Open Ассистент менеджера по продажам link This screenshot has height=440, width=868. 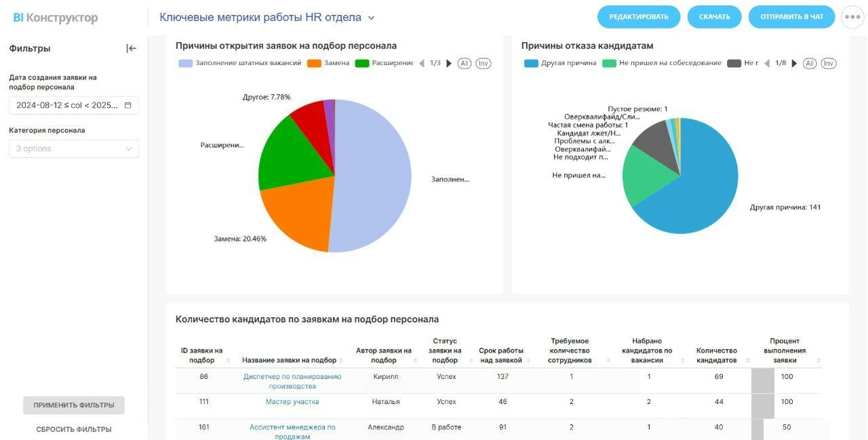click(x=292, y=432)
